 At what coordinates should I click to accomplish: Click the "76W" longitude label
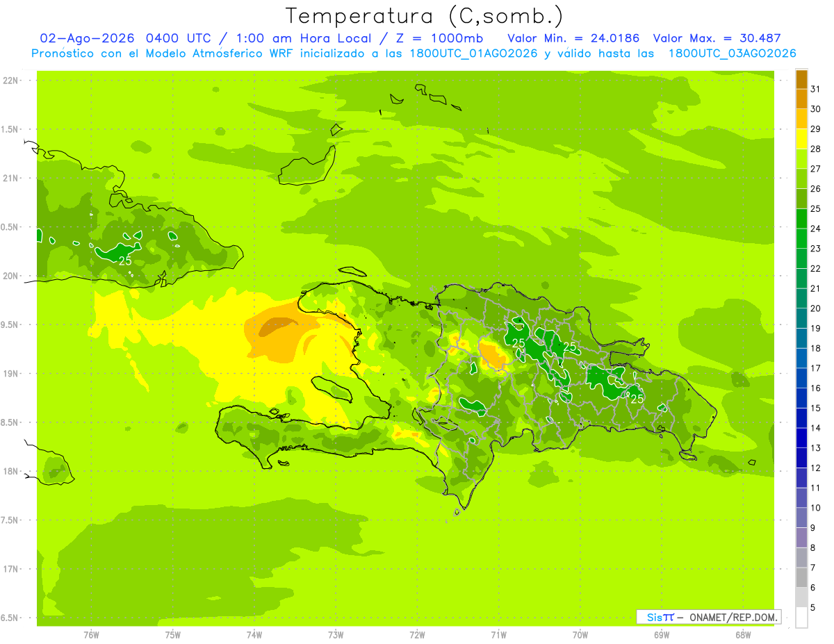(91, 635)
